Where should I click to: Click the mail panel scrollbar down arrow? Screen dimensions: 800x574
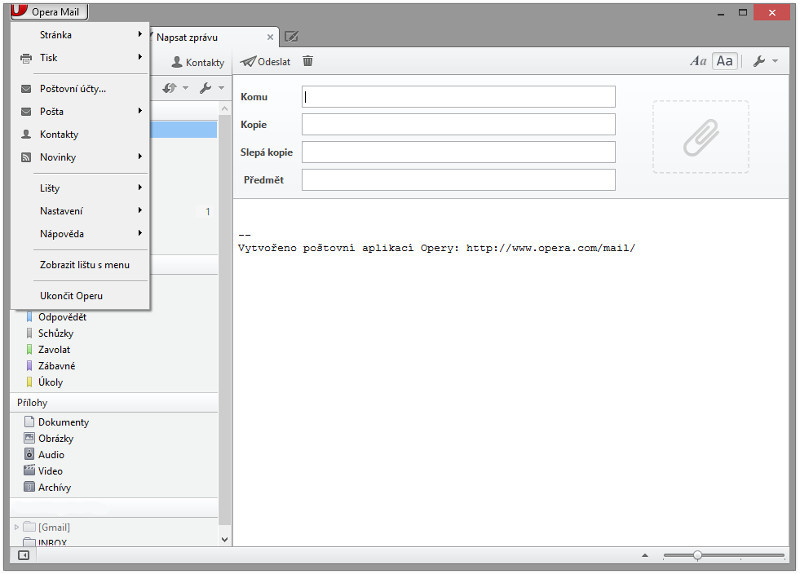pos(224,539)
